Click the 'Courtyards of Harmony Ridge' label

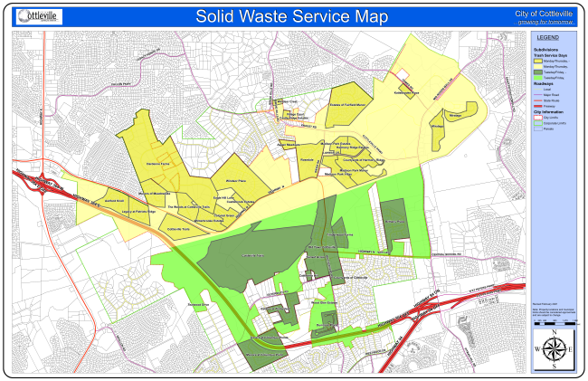[x=365, y=160]
